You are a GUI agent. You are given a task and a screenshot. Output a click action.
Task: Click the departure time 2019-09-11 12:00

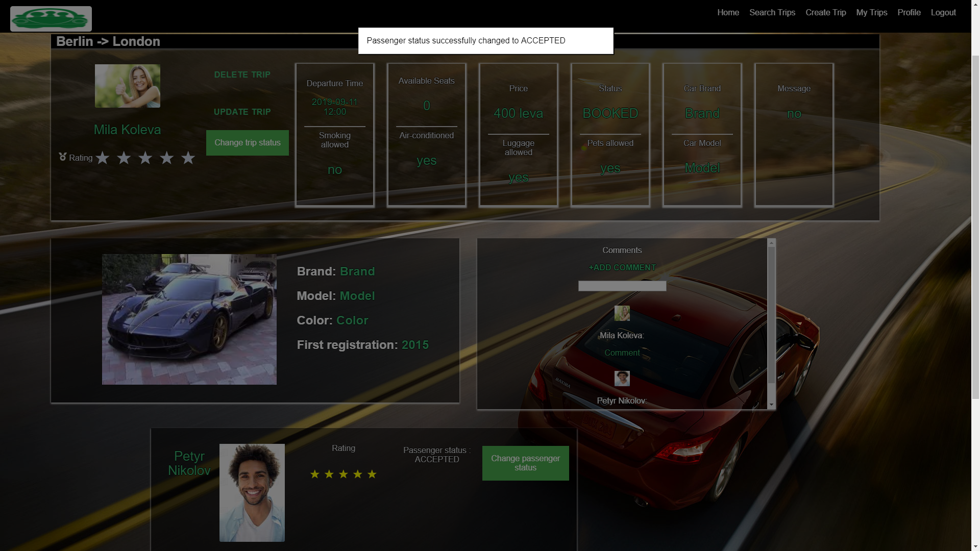click(335, 107)
